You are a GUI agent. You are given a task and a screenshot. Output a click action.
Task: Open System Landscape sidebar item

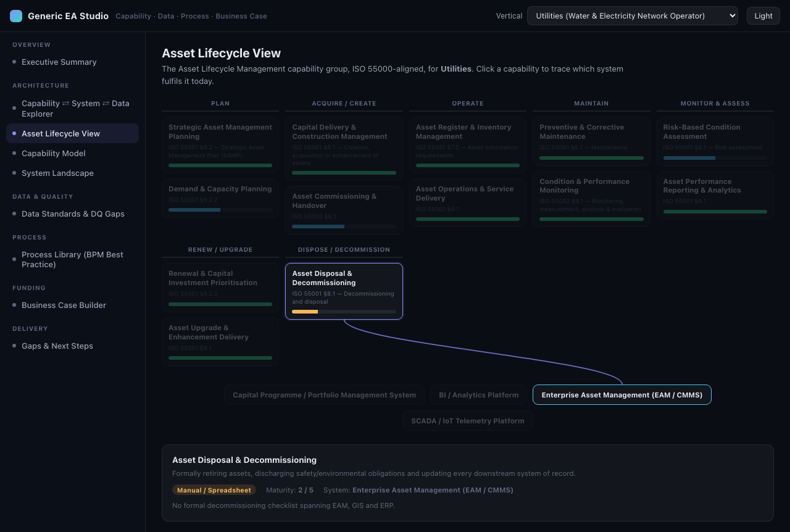73,173
